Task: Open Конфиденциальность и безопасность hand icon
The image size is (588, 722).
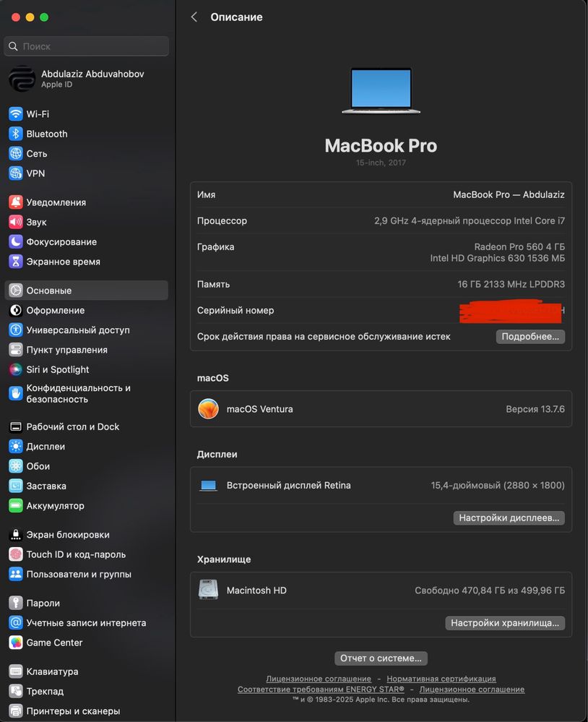Action: click(x=16, y=394)
